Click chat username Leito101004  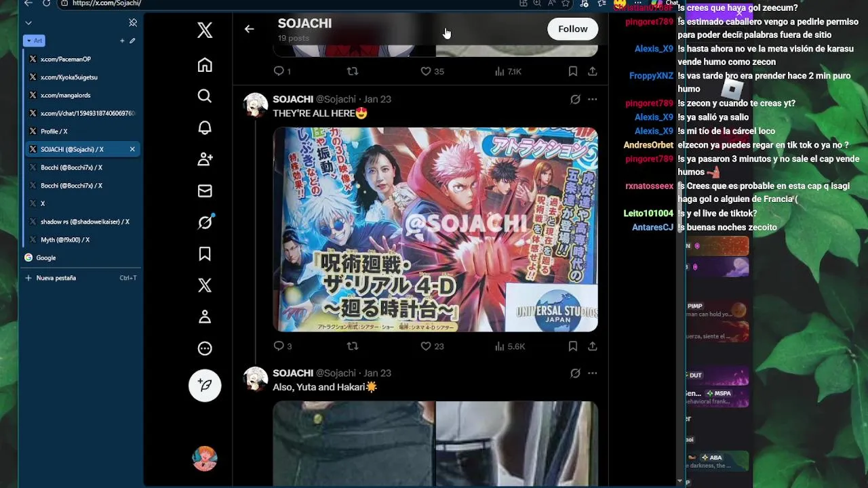648,213
